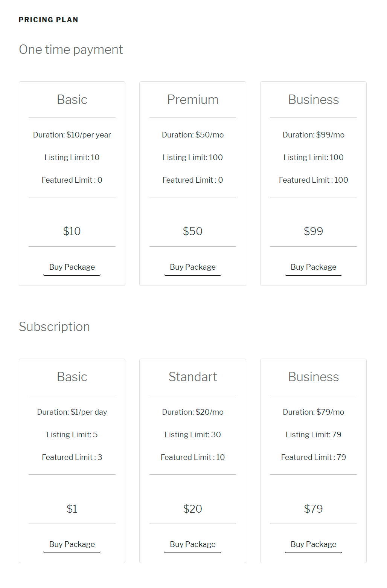
Task: Click the $79 price amount
Action: tap(313, 509)
